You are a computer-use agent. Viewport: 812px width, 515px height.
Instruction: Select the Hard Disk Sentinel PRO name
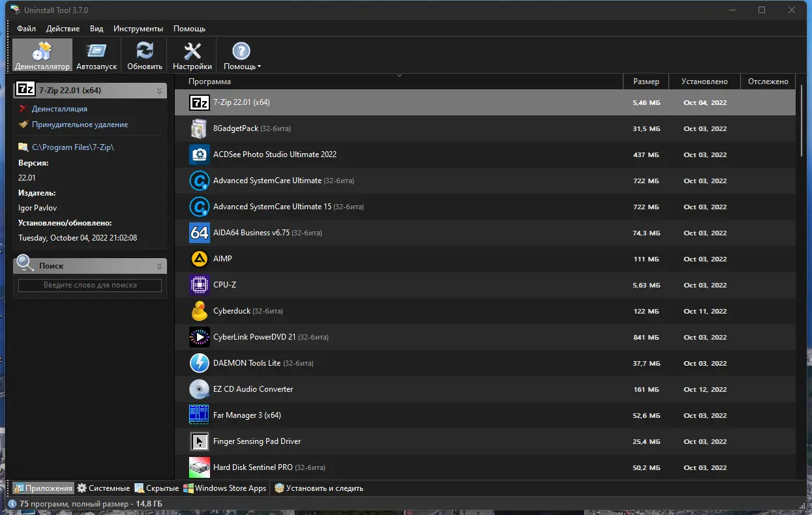point(253,467)
